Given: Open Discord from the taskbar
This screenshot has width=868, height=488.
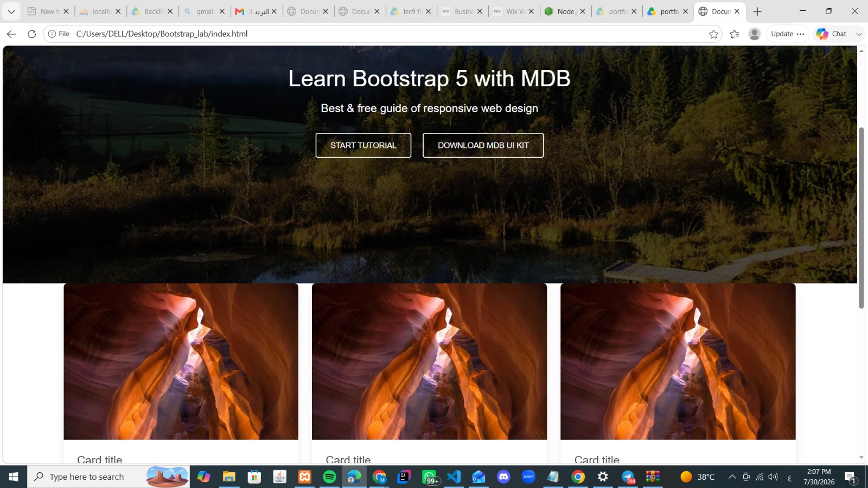Looking at the screenshot, I should (503, 477).
